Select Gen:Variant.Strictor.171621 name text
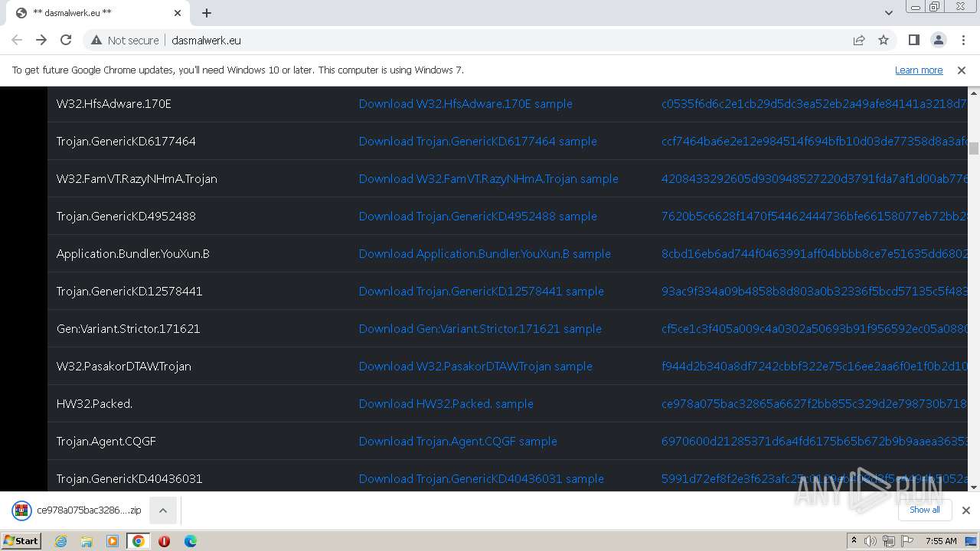 pyautogui.click(x=129, y=328)
